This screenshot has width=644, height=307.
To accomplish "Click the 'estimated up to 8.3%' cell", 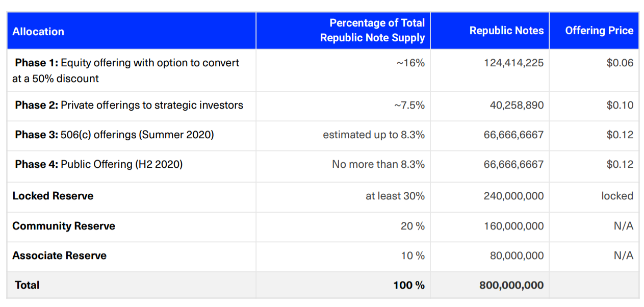I will (373, 135).
